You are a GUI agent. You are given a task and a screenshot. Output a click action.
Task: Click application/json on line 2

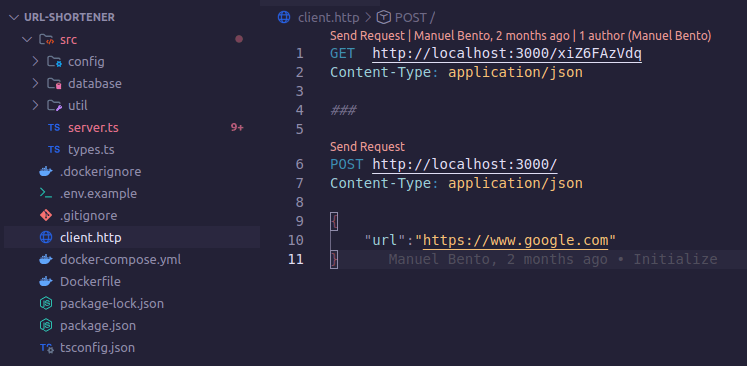[x=515, y=72]
